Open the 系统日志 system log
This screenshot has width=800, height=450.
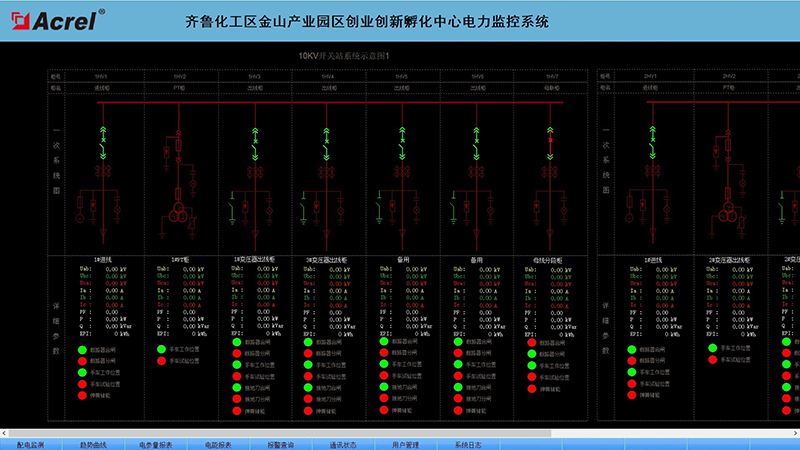(468, 443)
